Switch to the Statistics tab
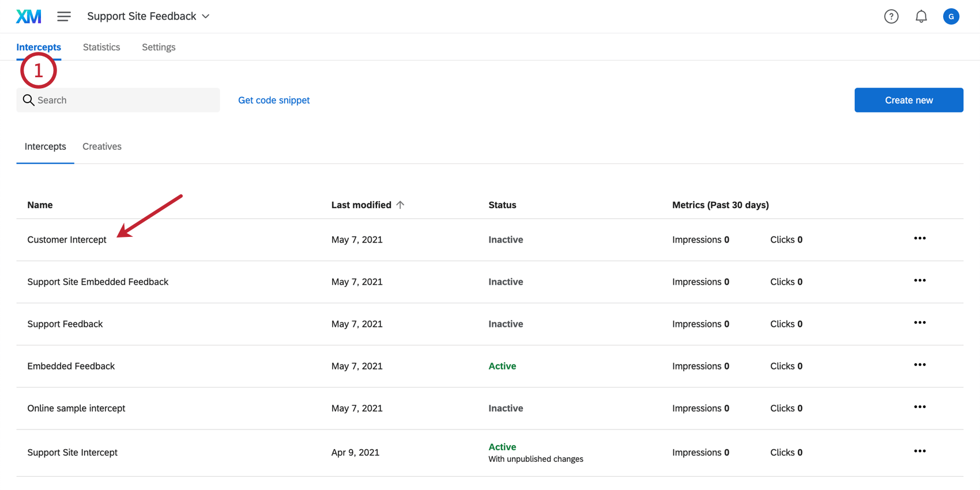 coord(101,47)
